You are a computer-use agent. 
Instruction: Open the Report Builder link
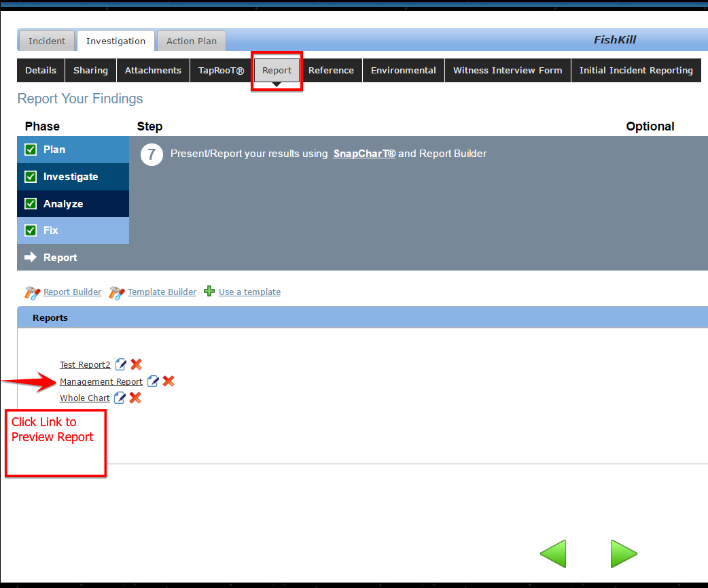[72, 292]
